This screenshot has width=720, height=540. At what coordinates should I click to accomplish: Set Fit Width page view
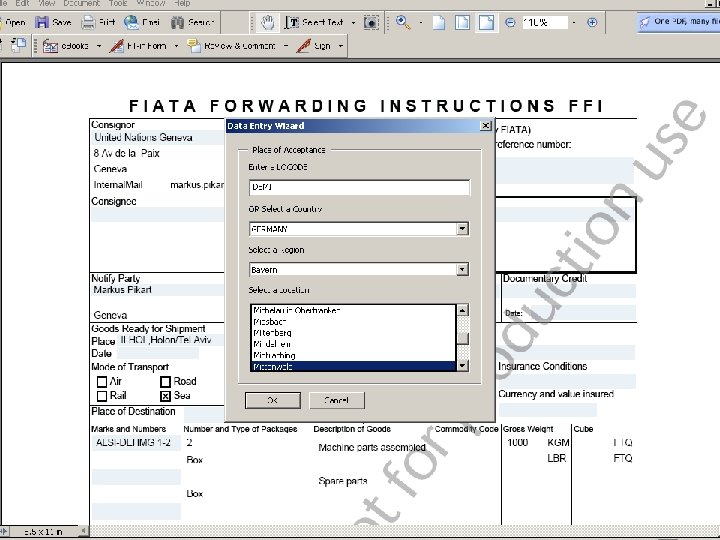pos(486,22)
